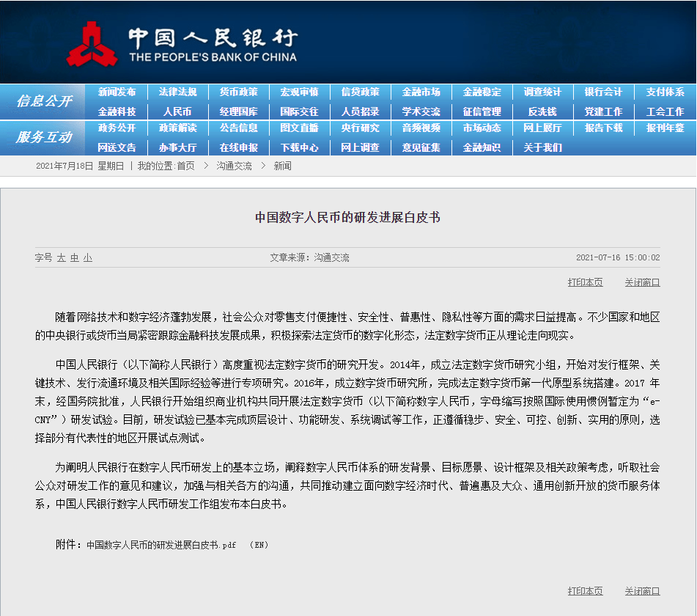Image resolution: width=697 pixels, height=616 pixels.
Task: Go to 调查统计 section
Action: pos(542,92)
